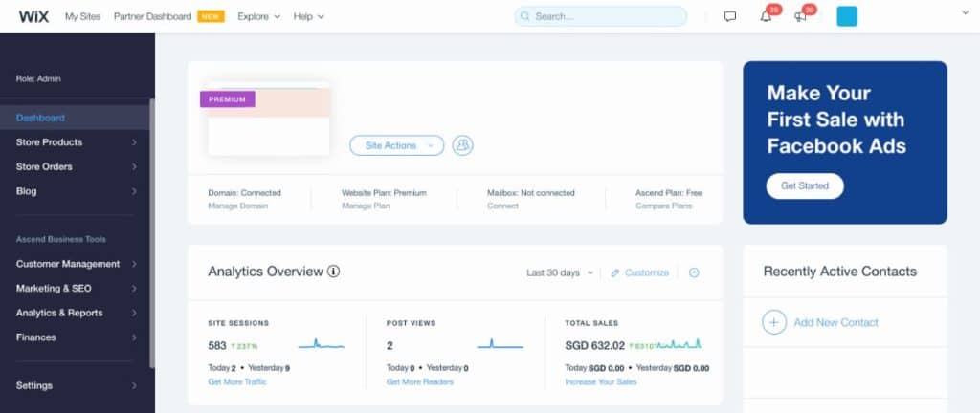Open the Help dropdown menu

tap(309, 17)
